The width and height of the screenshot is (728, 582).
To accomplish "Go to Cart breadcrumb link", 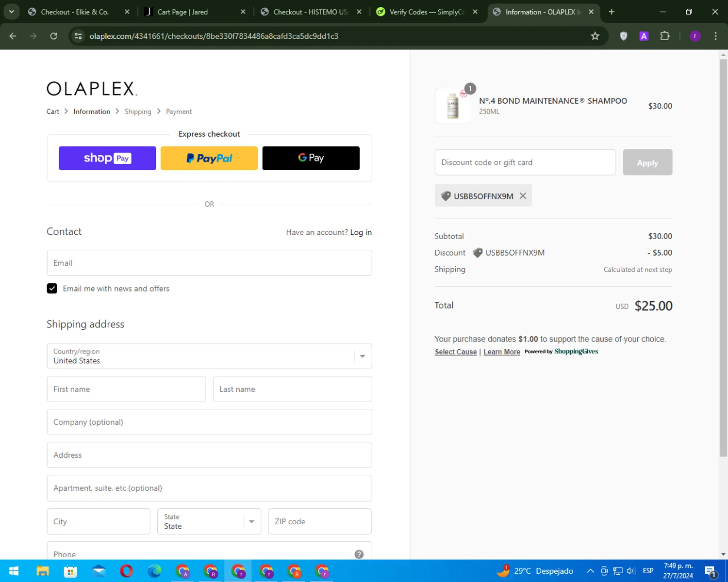I will [53, 112].
